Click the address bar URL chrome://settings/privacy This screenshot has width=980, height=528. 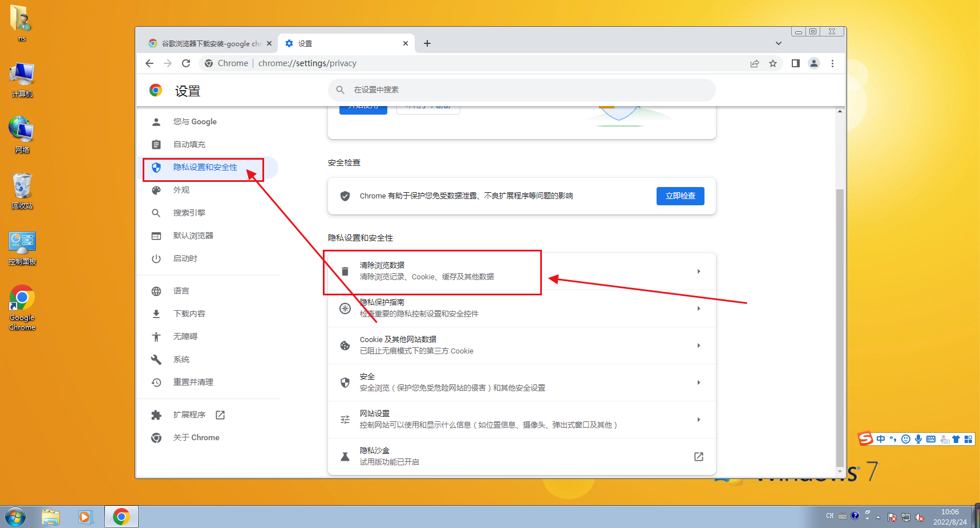[x=307, y=63]
